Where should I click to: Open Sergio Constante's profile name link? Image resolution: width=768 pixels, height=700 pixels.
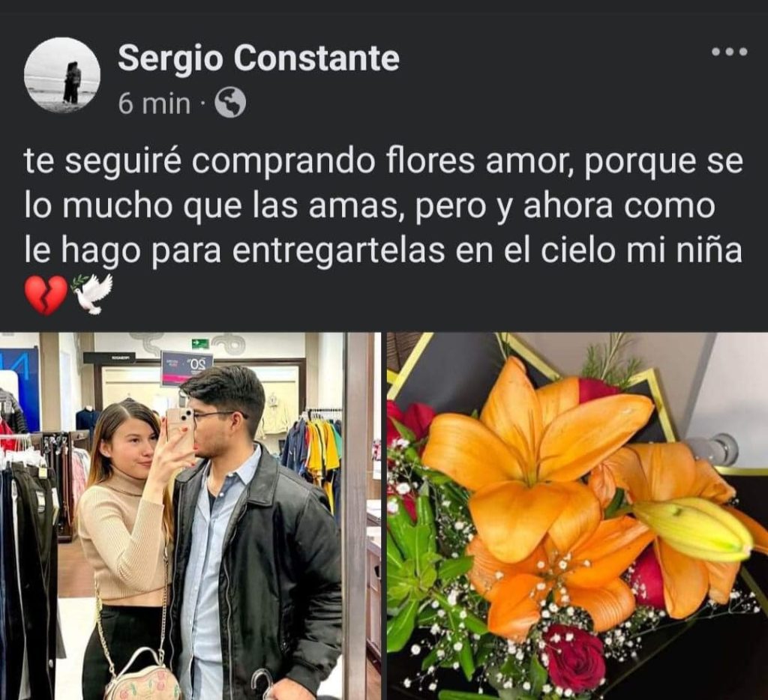coord(259,58)
